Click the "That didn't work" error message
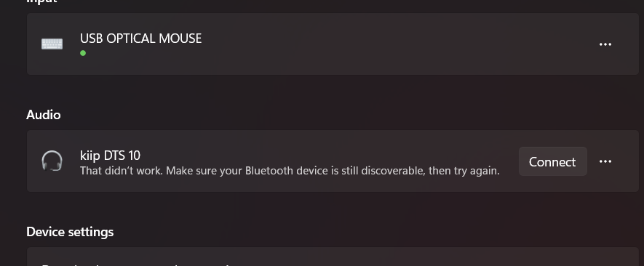644x266 pixels. click(290, 170)
